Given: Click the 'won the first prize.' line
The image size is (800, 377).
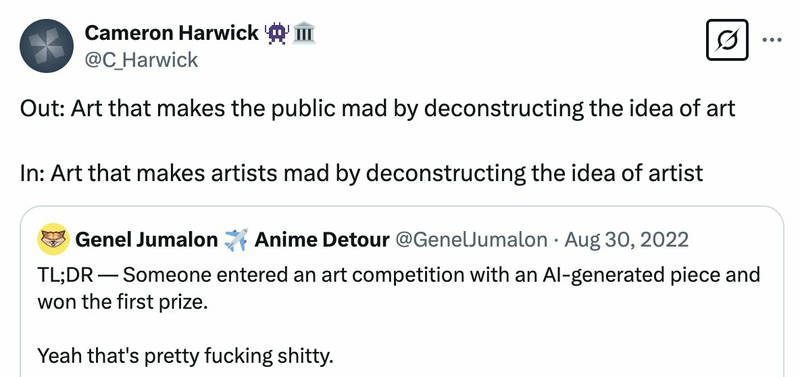Looking at the screenshot, I should (122, 303).
